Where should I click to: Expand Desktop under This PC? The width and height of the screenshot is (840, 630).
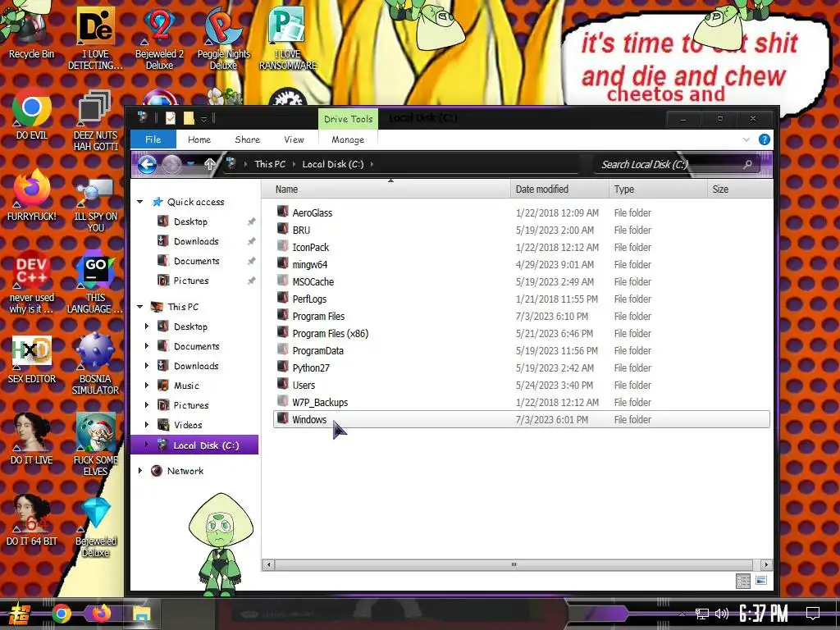147,326
